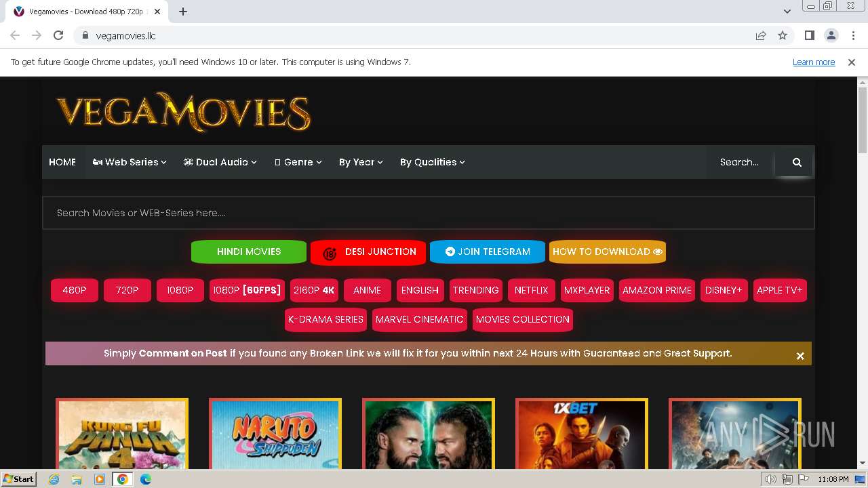Click the Chrome taskbar icon
Image resolution: width=868 pixels, height=488 pixels.
pyautogui.click(x=122, y=479)
